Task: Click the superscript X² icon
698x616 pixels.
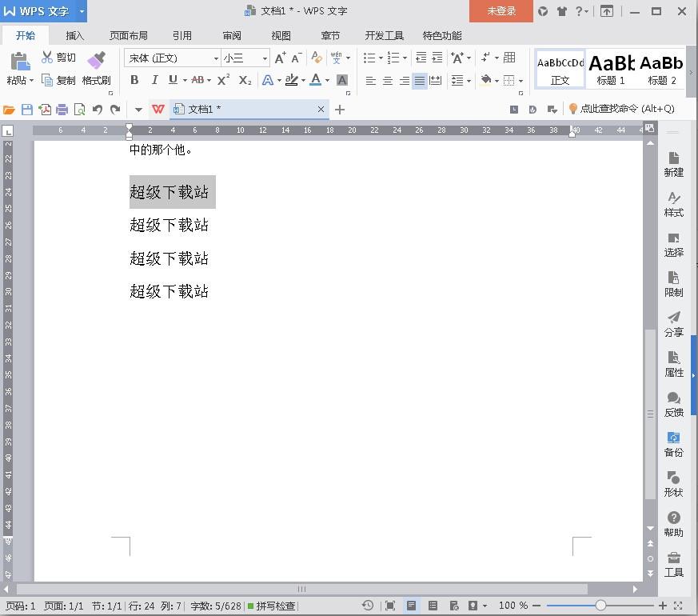Action: (223, 80)
